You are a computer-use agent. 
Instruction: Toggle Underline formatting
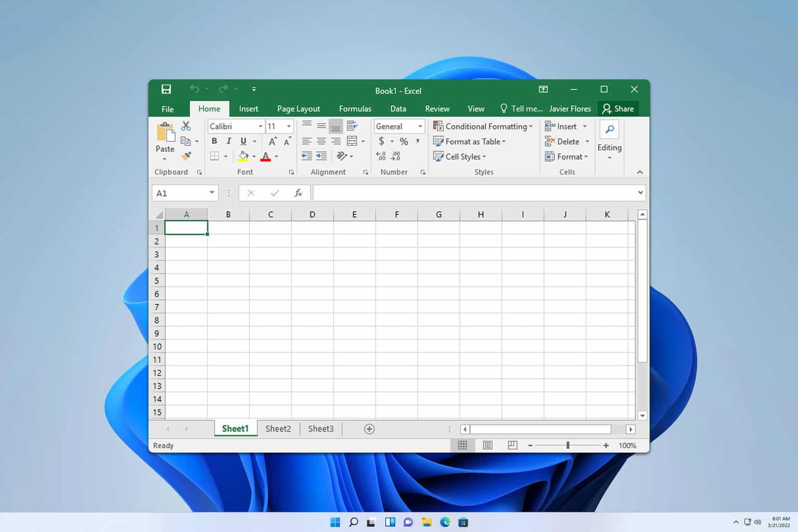point(243,141)
